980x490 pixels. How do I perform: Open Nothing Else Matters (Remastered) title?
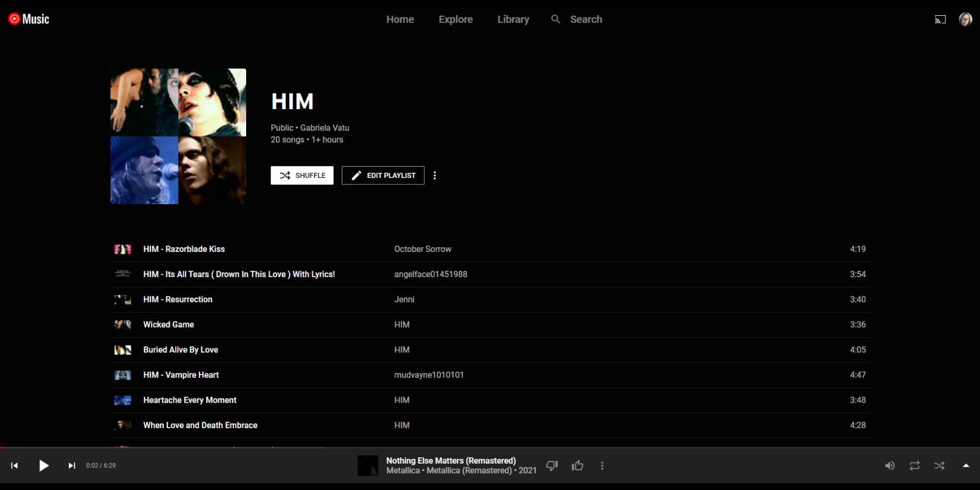tap(451, 461)
